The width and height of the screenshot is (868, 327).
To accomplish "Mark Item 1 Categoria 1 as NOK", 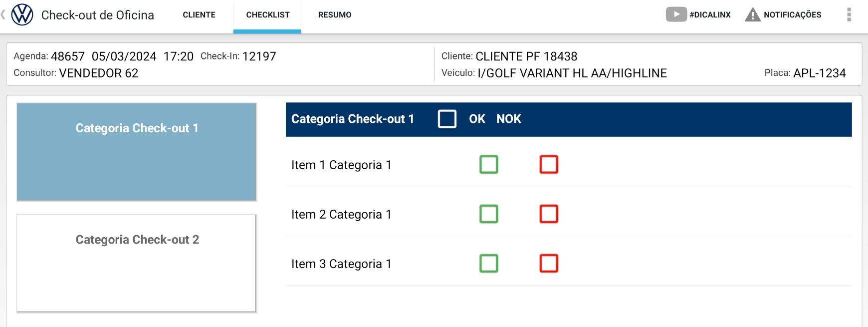I will 549,164.
